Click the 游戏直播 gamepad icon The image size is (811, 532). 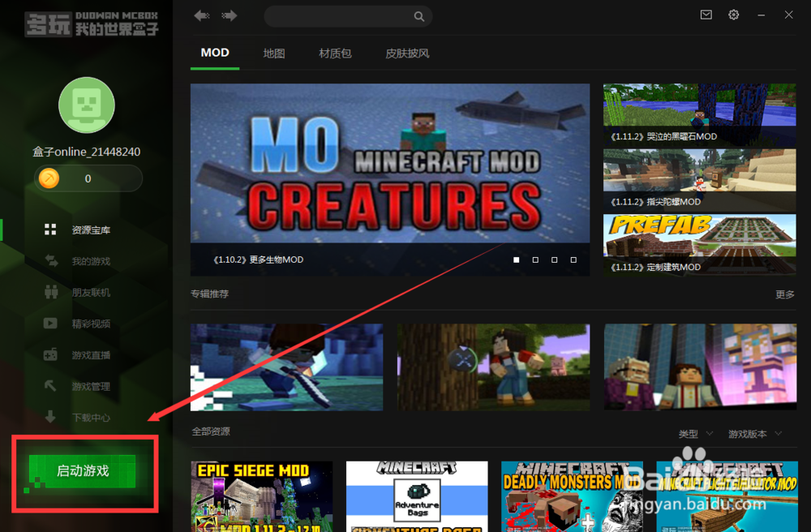(50, 354)
